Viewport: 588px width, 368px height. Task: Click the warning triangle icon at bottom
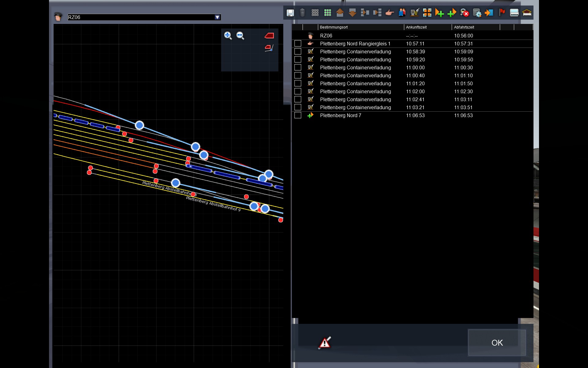[325, 343]
